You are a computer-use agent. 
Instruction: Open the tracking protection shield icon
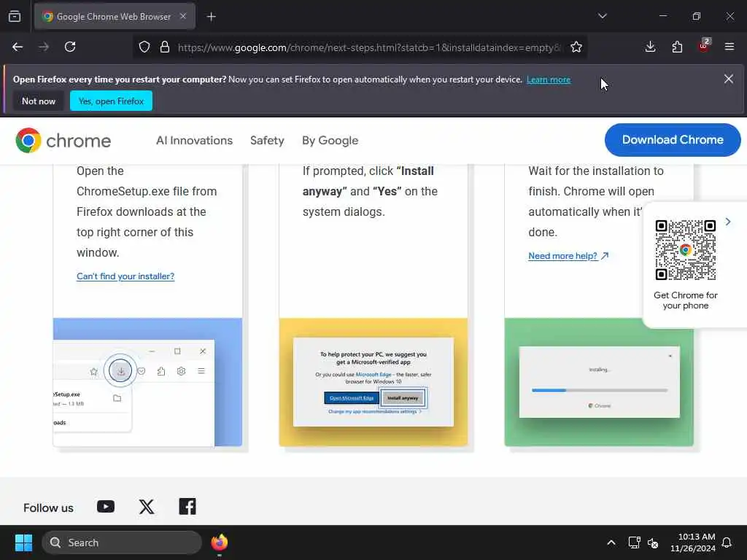click(x=144, y=47)
